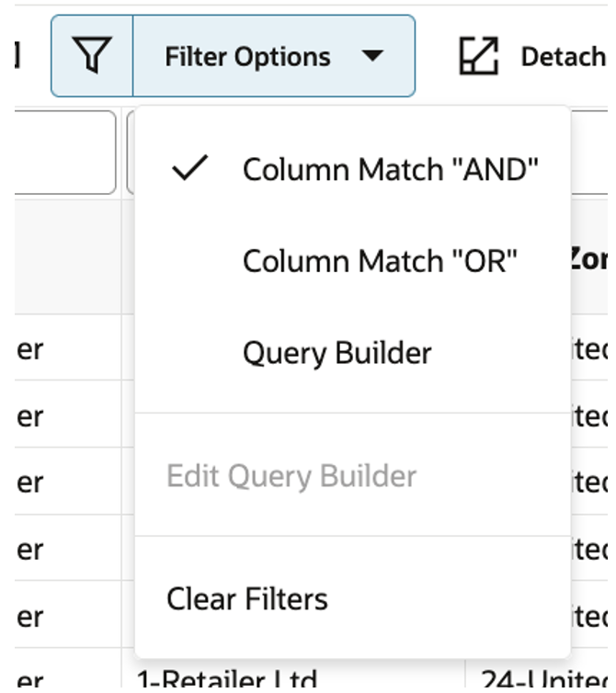Click the checkmark beside Column Match "AND"
The width and height of the screenshot is (616, 693).
point(190,168)
